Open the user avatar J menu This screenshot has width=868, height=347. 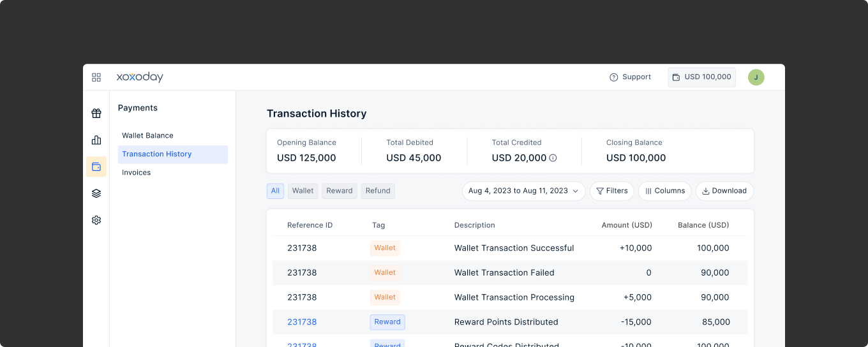click(x=756, y=77)
